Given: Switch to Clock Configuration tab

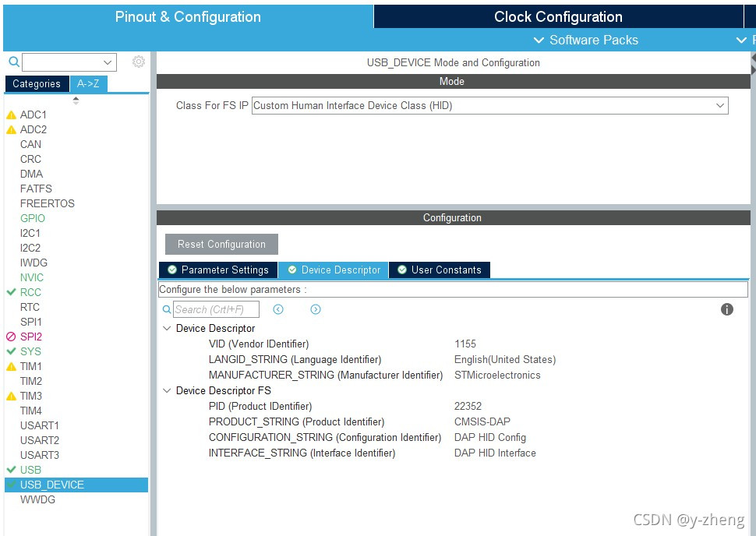Looking at the screenshot, I should pyautogui.click(x=558, y=17).
